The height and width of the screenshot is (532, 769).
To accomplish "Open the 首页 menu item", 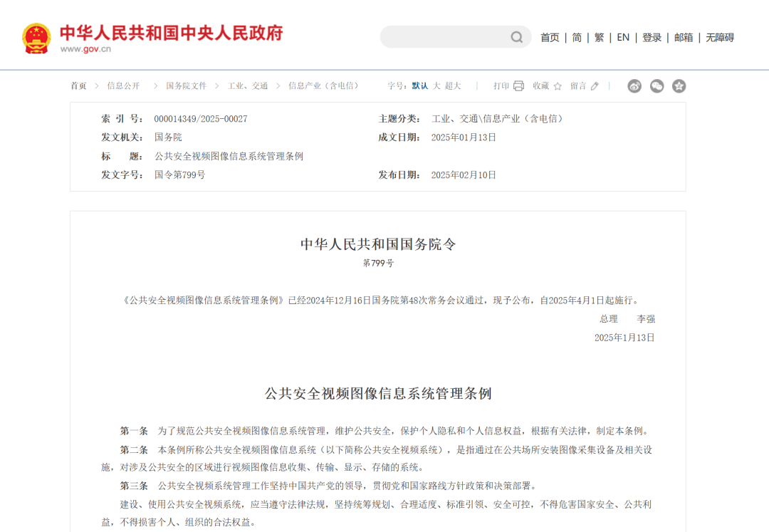I will tap(550, 37).
